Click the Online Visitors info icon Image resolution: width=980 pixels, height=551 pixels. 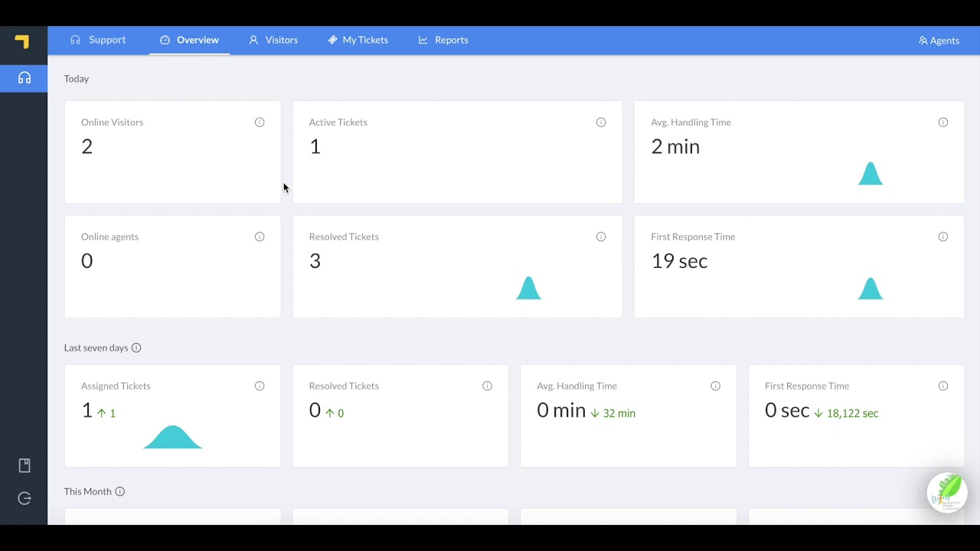coord(260,122)
